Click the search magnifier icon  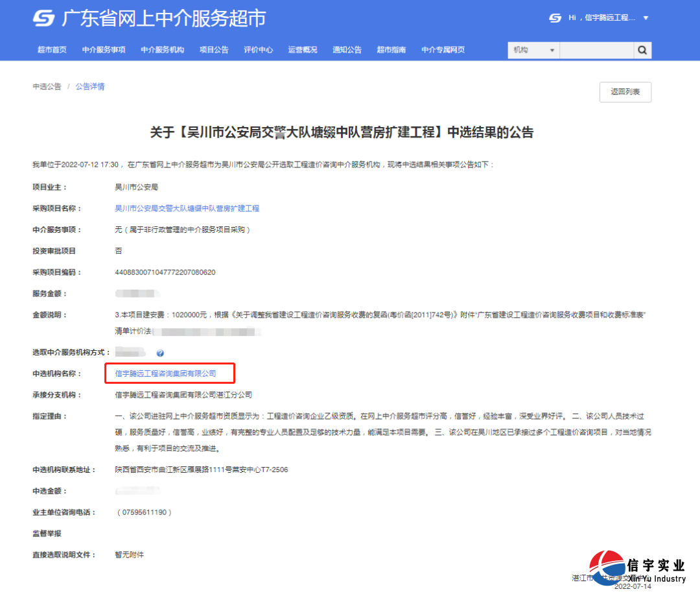642,50
